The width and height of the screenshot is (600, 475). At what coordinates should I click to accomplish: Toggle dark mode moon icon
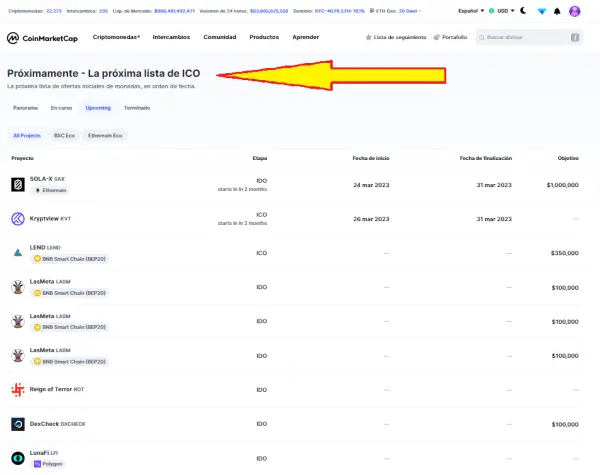(523, 11)
